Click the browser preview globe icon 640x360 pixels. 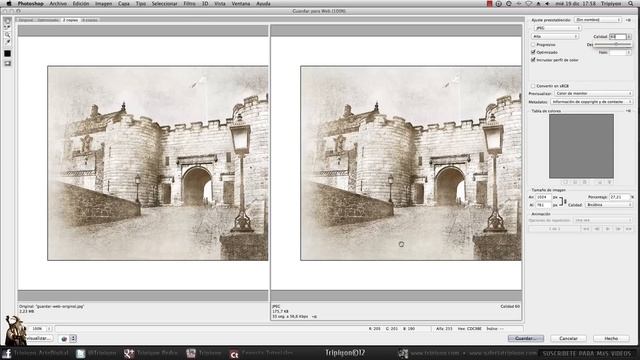pyautogui.click(x=64, y=339)
